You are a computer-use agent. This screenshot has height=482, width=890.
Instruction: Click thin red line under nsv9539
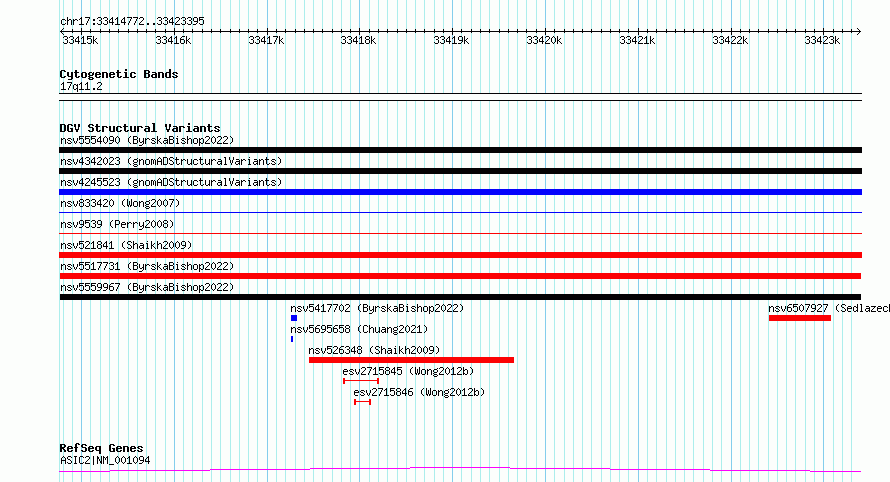[460, 233]
